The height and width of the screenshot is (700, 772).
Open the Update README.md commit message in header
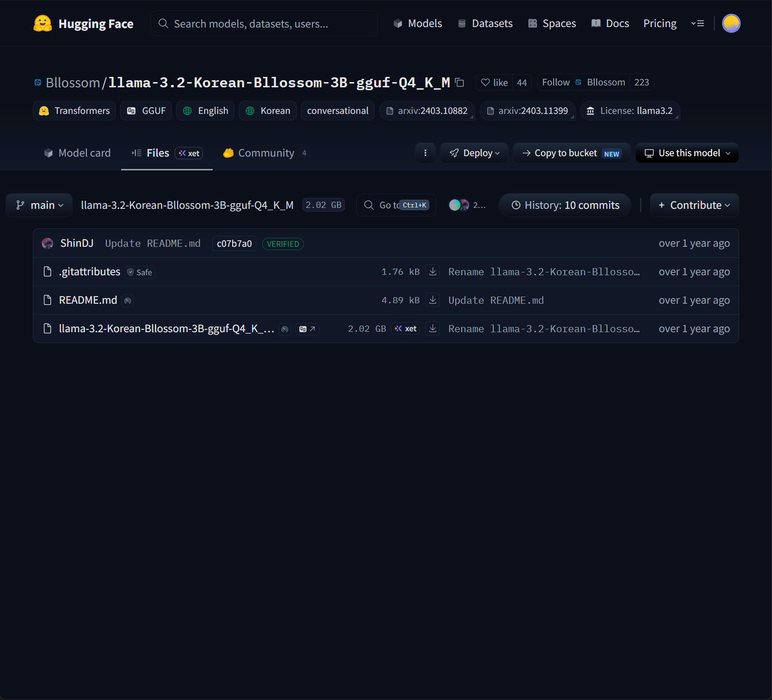coord(153,243)
